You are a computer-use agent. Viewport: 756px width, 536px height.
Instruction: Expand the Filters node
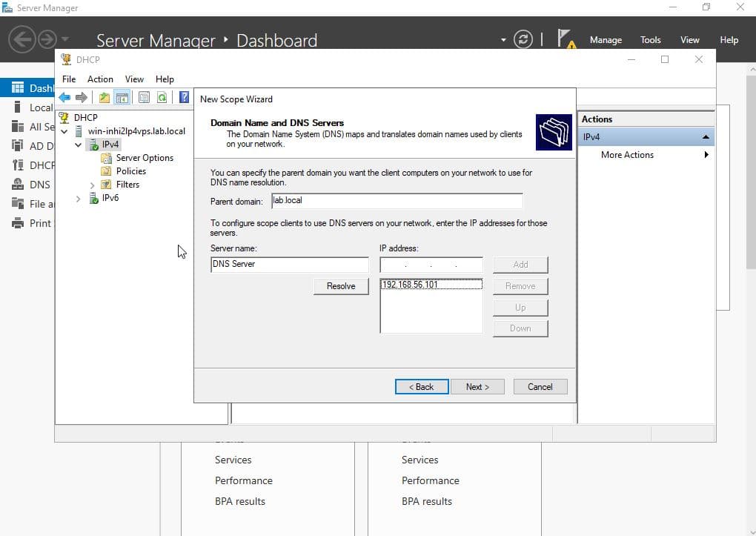coord(93,185)
